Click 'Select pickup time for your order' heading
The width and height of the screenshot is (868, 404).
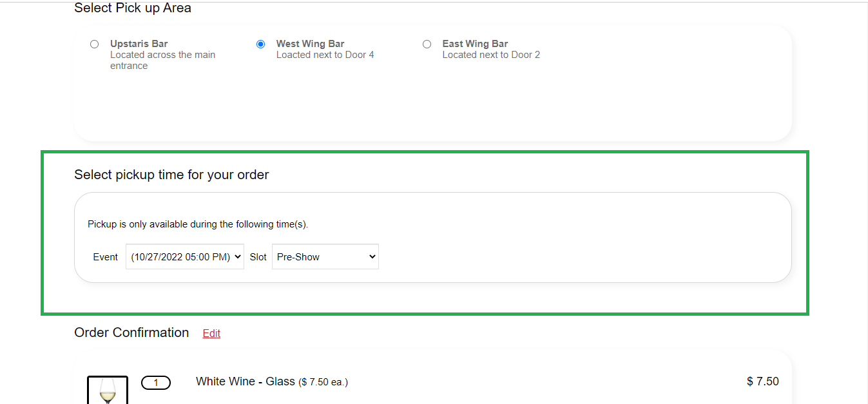[x=171, y=175]
